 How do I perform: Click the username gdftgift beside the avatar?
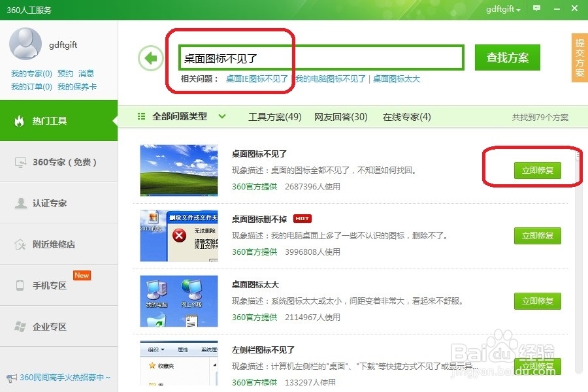(63, 45)
